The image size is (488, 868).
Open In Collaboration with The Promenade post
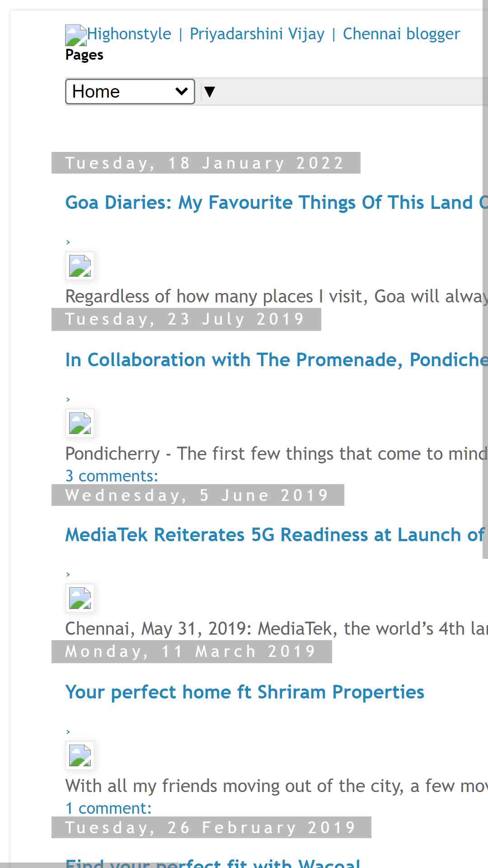click(x=277, y=360)
